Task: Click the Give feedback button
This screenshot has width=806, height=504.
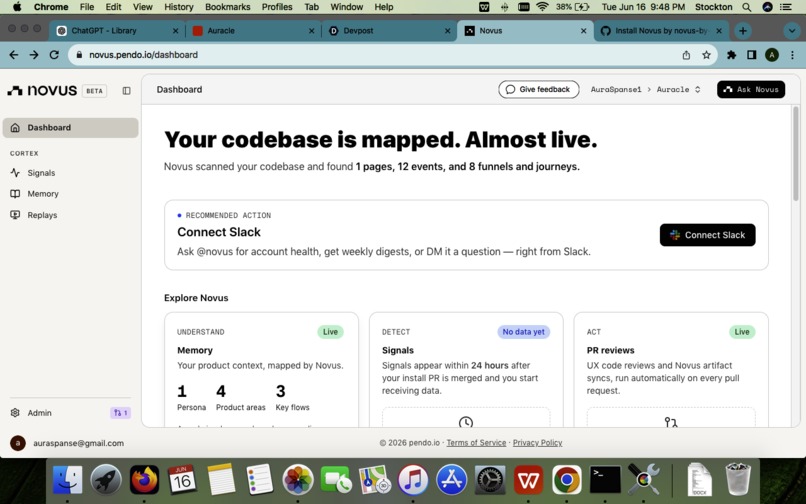Action: click(538, 89)
